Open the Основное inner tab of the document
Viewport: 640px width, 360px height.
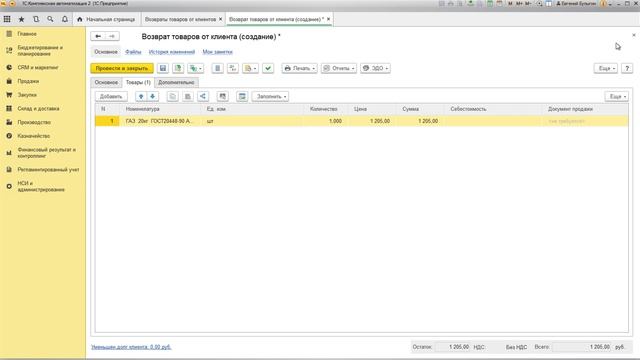[106, 82]
